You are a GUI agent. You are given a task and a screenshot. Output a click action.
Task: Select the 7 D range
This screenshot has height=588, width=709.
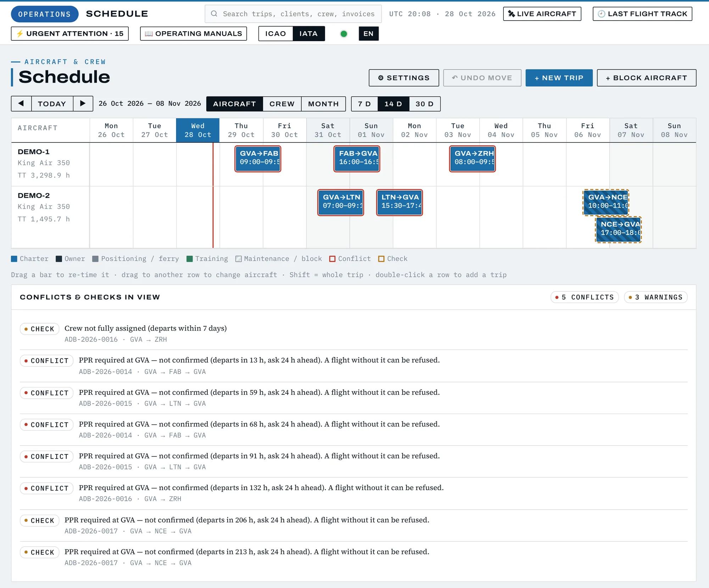tap(364, 104)
